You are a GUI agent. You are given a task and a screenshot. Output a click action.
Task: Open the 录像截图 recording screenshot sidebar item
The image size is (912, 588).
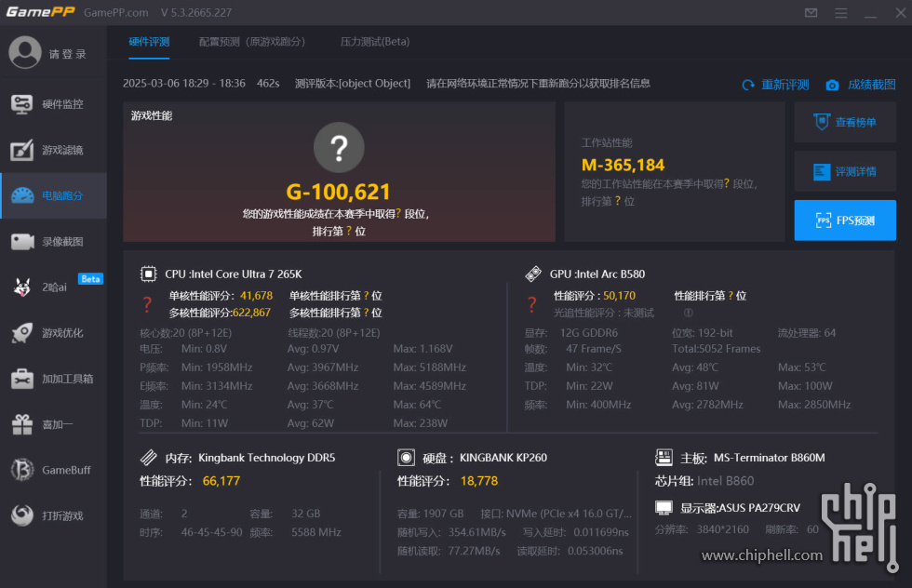click(x=53, y=241)
